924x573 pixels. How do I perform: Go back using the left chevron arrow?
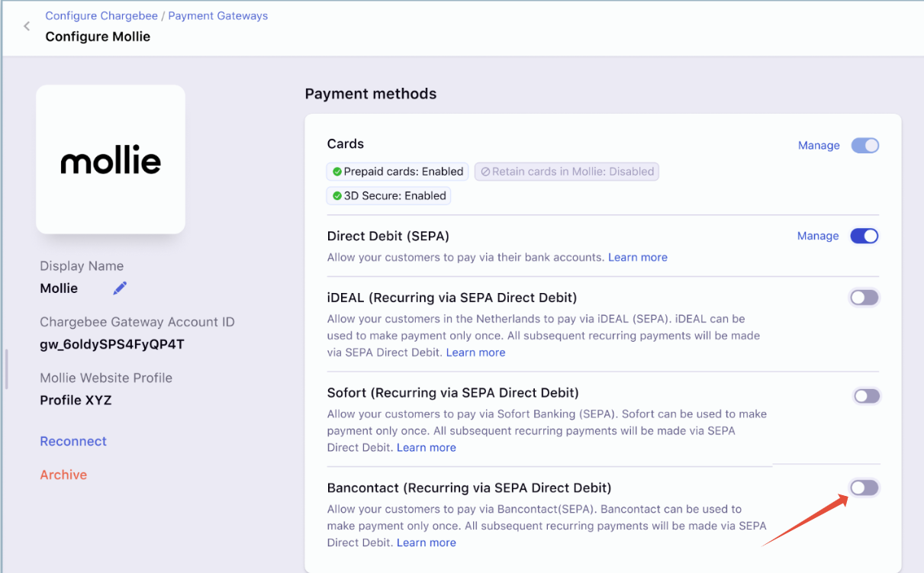(27, 26)
